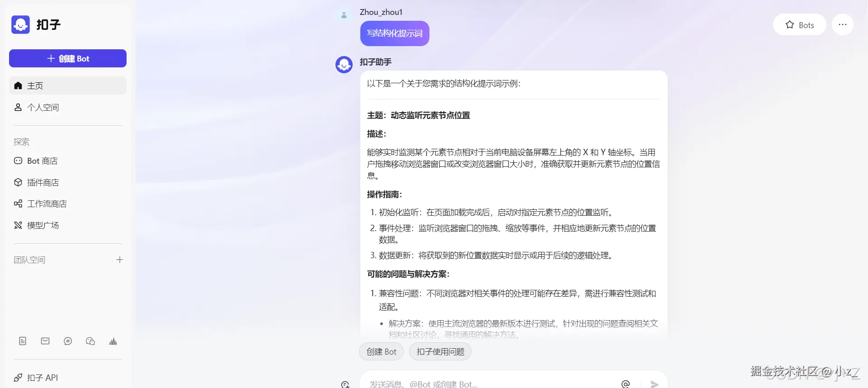The width and height of the screenshot is (868, 388).
Task: Click the 创建 Bot suggestion chip
Action: click(x=381, y=352)
